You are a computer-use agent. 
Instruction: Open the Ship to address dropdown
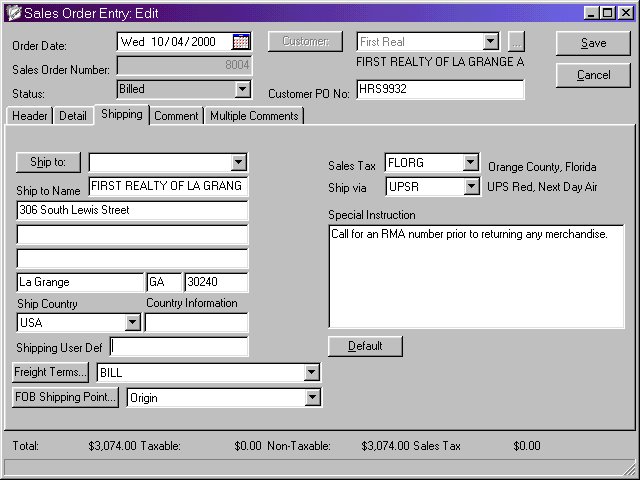click(x=238, y=162)
